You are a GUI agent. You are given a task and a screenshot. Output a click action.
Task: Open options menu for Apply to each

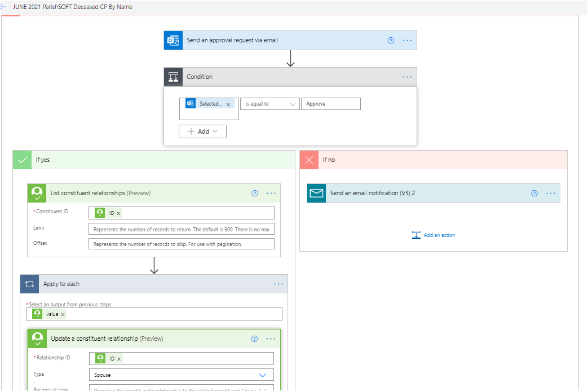coord(278,284)
